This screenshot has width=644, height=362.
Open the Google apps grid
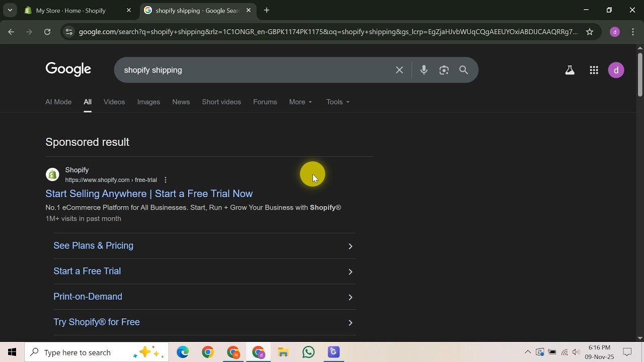594,70
